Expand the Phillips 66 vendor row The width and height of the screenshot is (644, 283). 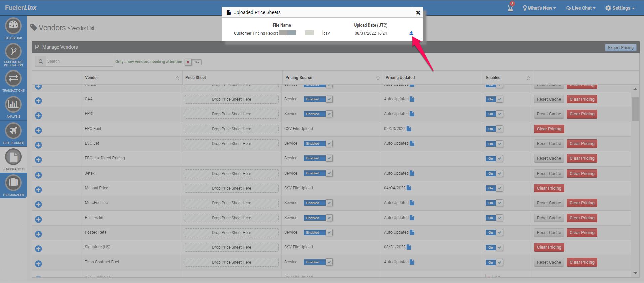click(x=39, y=219)
